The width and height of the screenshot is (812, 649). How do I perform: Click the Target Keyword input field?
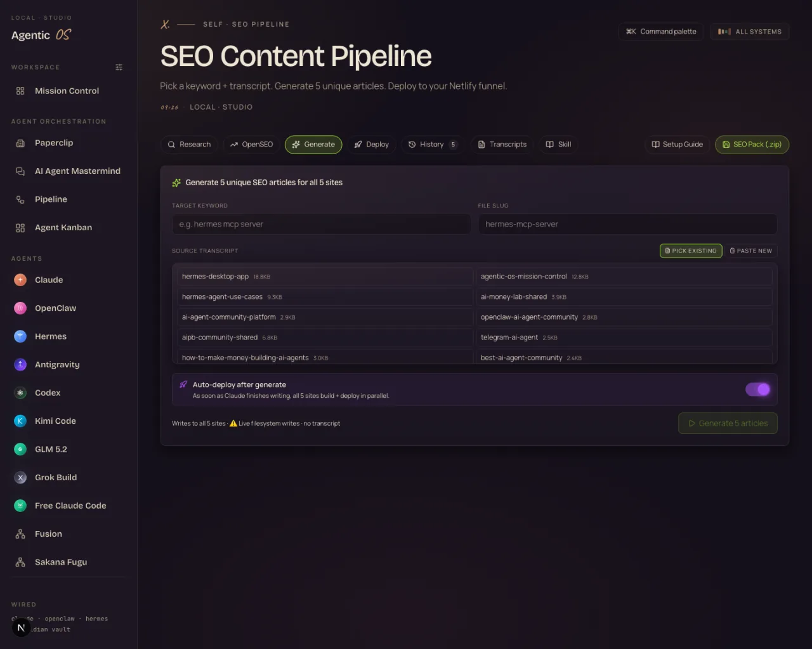click(321, 224)
